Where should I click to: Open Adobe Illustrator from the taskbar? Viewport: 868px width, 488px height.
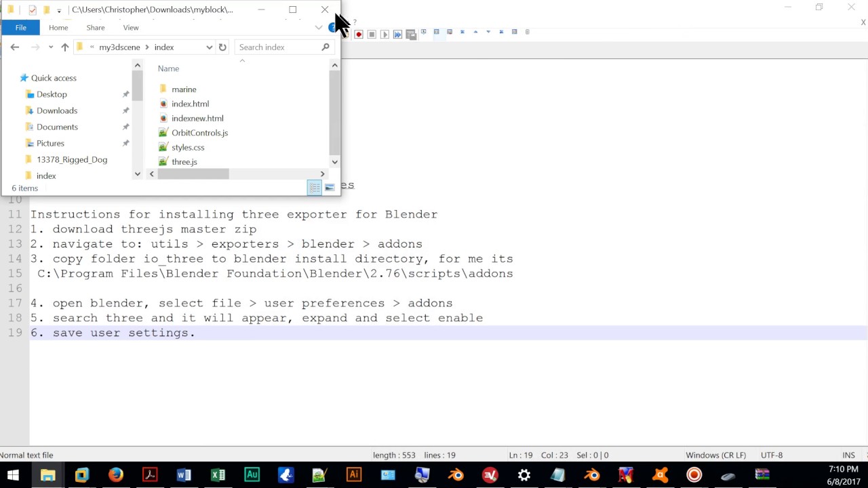click(x=354, y=474)
